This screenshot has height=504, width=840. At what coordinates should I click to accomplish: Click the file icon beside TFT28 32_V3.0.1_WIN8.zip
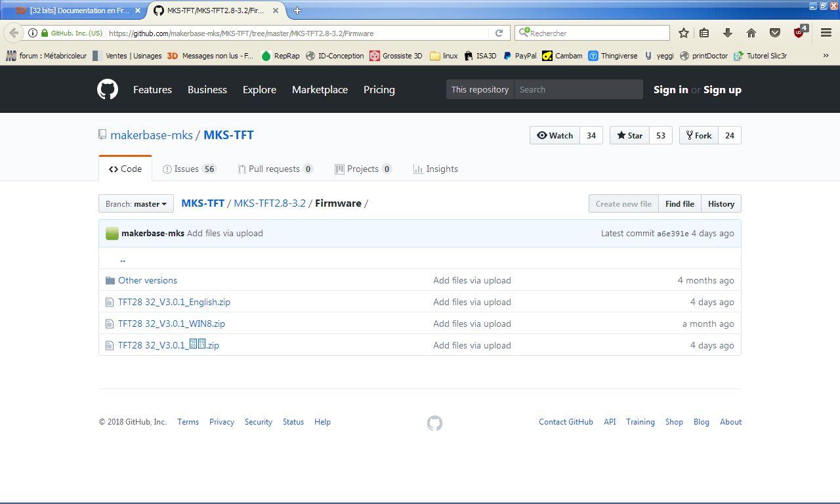(110, 324)
